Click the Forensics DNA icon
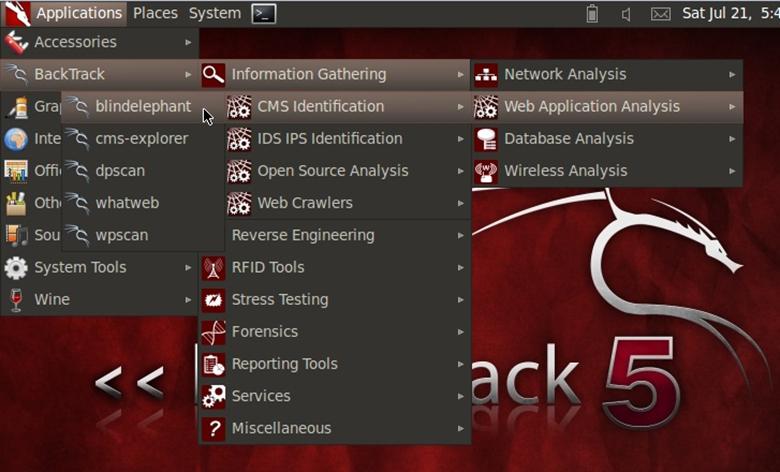The width and height of the screenshot is (780, 472). (x=213, y=332)
